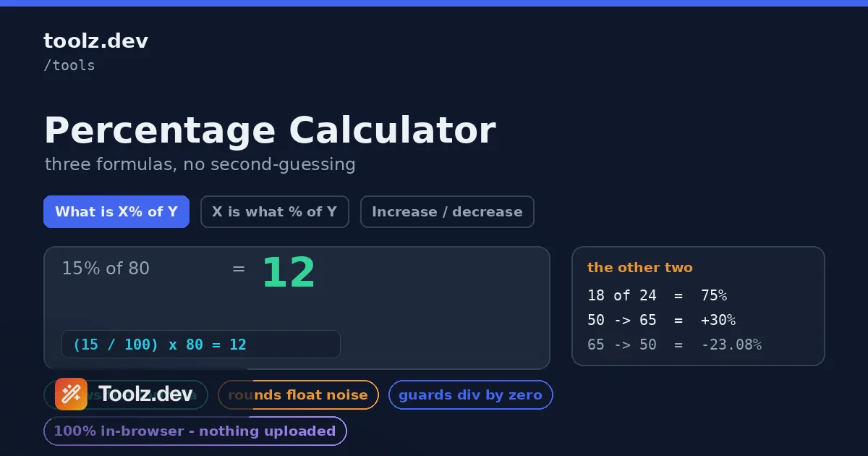Click the 'Percentage Calculator' heading
The width and height of the screenshot is (868, 456).
270,131
